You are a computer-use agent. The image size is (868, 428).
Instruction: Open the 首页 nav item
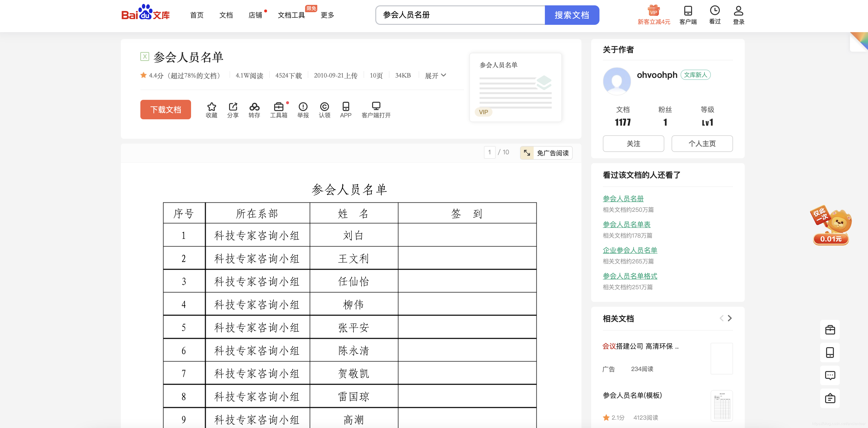(197, 15)
